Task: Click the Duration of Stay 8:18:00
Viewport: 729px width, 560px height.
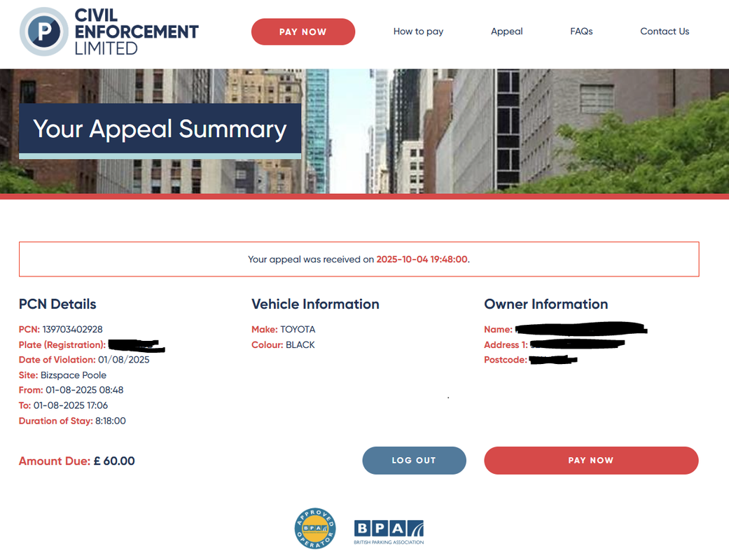Action: (111, 421)
